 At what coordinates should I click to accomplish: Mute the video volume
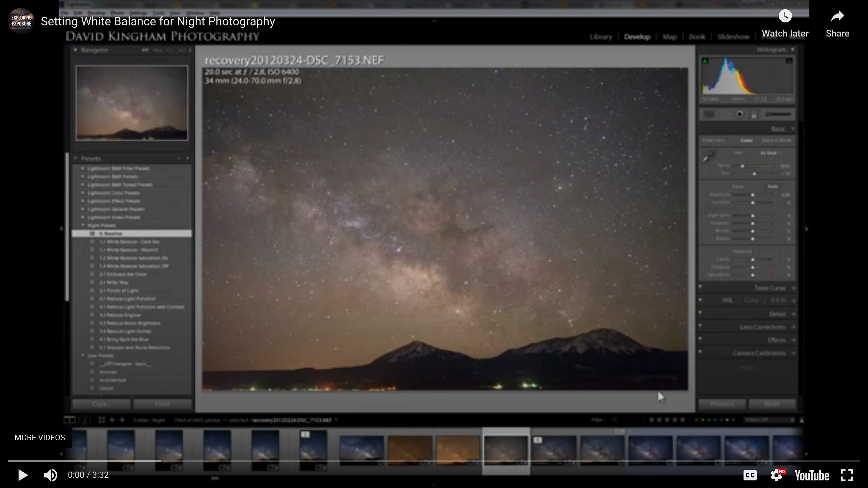tap(50, 475)
